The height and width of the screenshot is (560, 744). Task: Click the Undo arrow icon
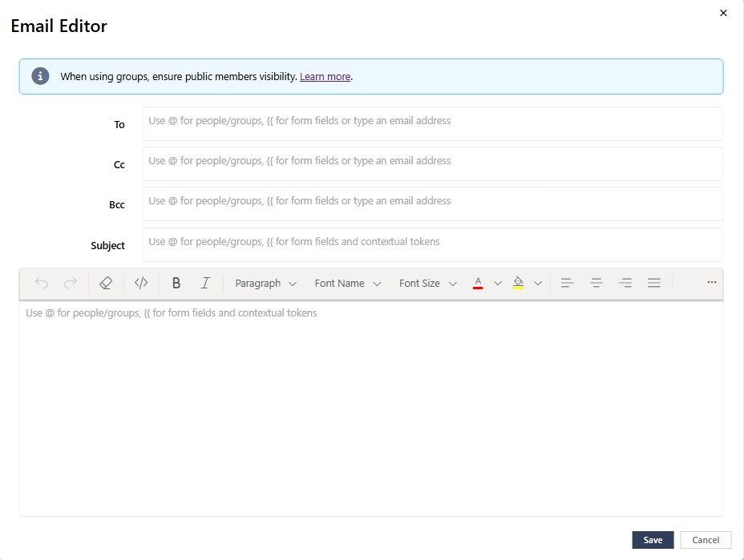click(x=42, y=283)
